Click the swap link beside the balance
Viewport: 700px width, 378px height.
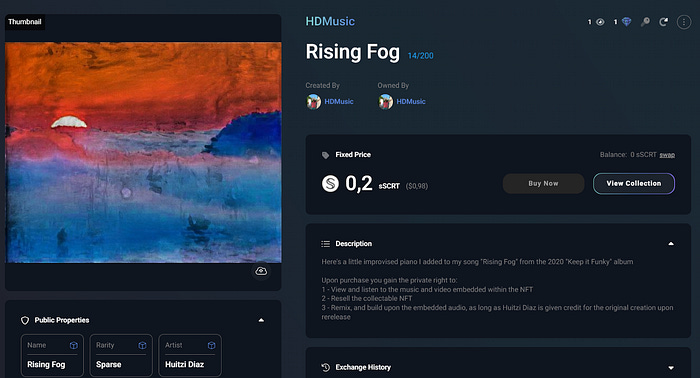click(667, 155)
